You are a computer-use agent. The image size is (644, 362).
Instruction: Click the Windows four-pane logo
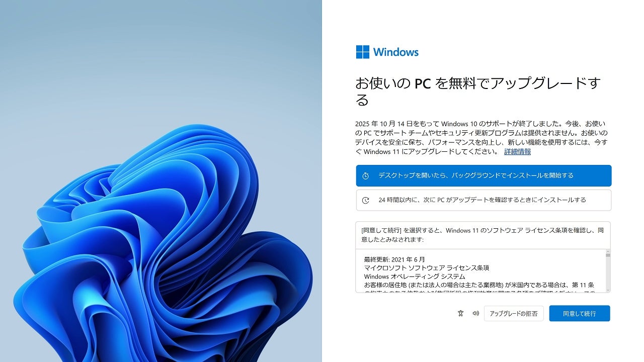(x=363, y=52)
